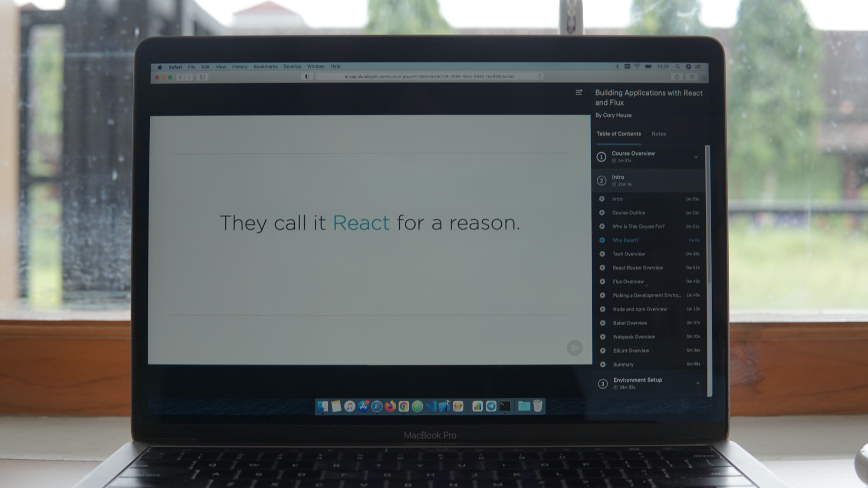Open the Help menu
The image size is (868, 488).
click(335, 66)
